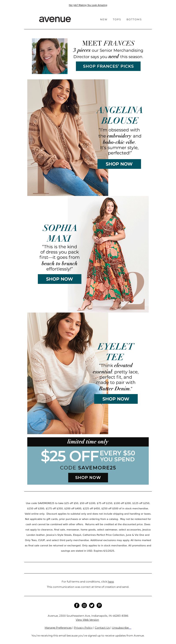The image size is (176, 644).
Task: Click Shop Now under code SAVEMORE25
Action: pyautogui.click(x=88, y=478)
